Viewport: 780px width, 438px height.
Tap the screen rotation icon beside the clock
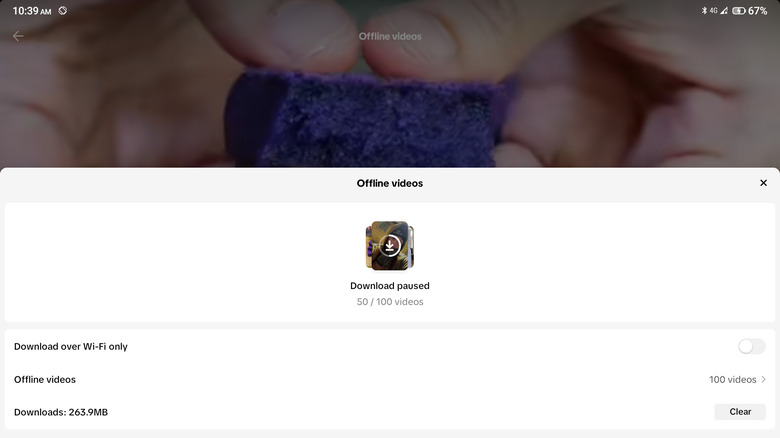[x=63, y=10]
